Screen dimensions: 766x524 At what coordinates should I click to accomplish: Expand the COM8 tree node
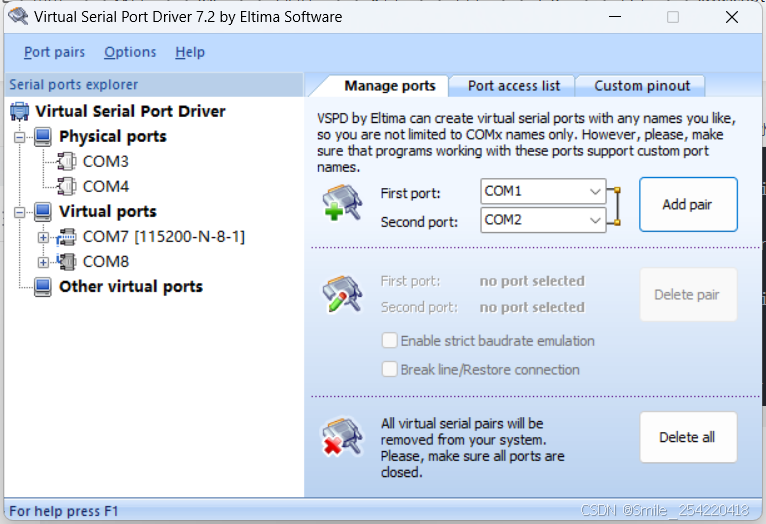tap(43, 262)
